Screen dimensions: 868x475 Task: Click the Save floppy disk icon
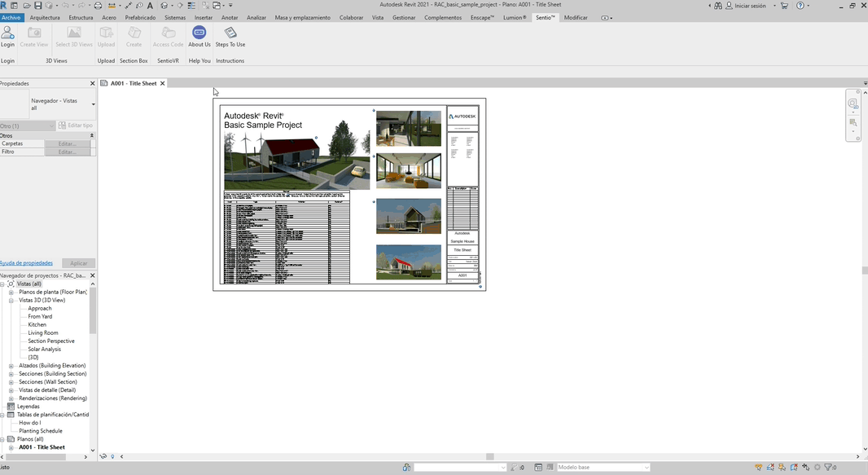37,6
